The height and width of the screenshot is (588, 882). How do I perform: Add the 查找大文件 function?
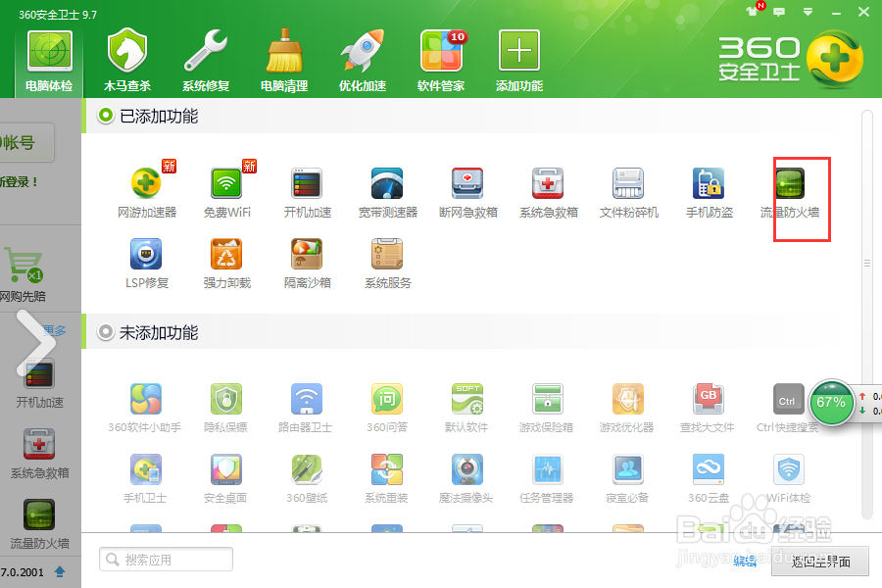click(708, 408)
